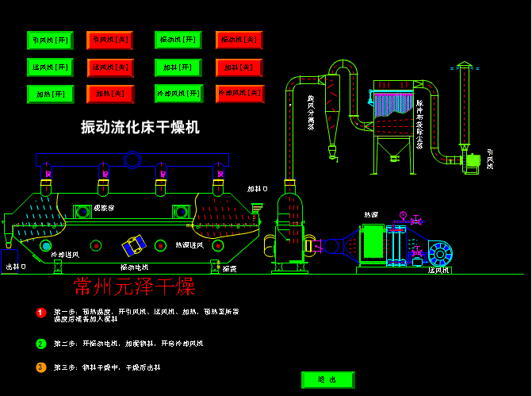
Task: Click the 观察窗 label
Action: click(104, 208)
